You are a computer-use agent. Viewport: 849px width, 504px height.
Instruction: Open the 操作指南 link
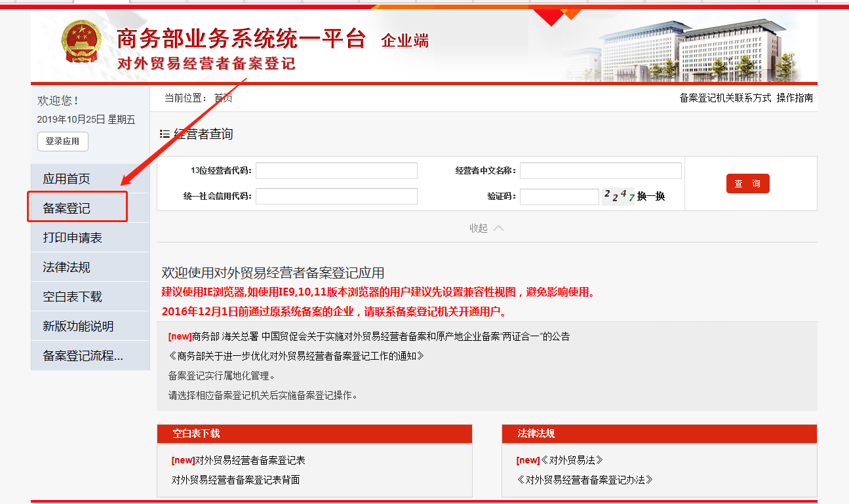coord(795,98)
